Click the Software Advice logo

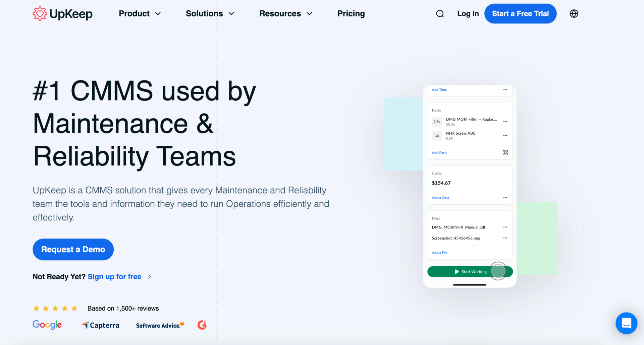(x=160, y=325)
